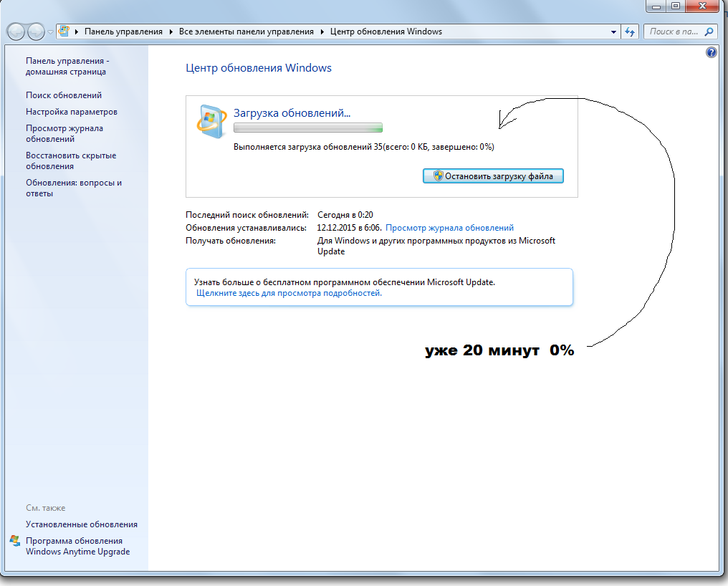This screenshot has width=728, height=586.
Task: Open the address bar history dropdown
Action: 613,31
